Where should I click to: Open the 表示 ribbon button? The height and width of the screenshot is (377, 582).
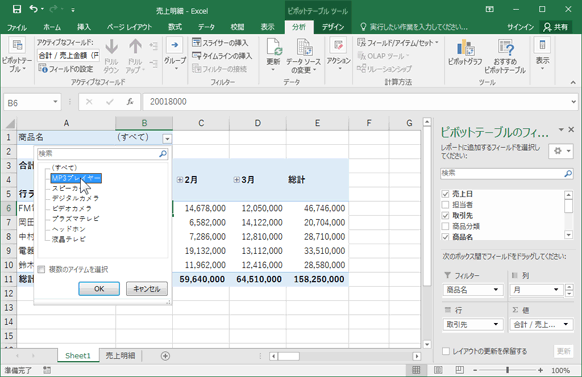click(542, 54)
